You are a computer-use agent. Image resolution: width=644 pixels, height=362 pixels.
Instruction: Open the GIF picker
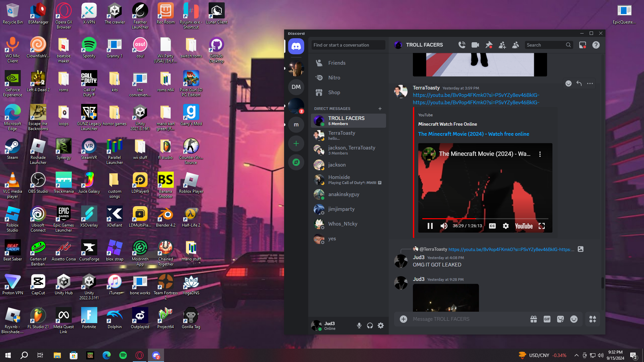(547, 319)
